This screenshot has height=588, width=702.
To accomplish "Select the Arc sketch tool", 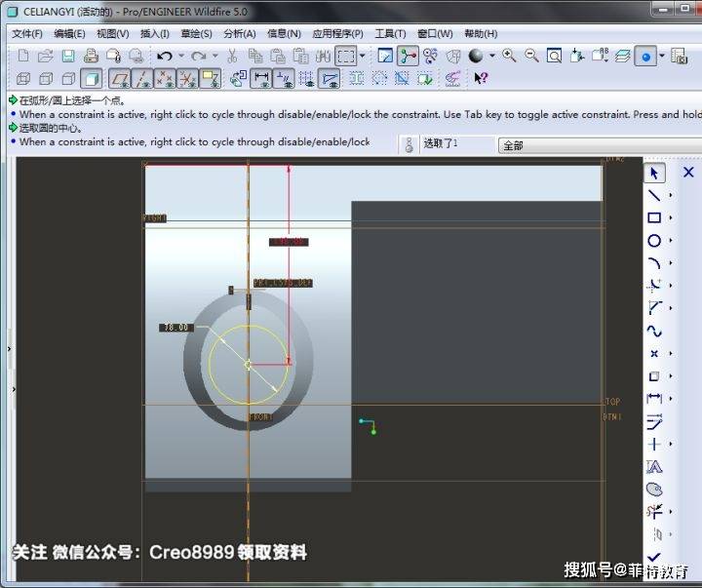I will point(654,263).
